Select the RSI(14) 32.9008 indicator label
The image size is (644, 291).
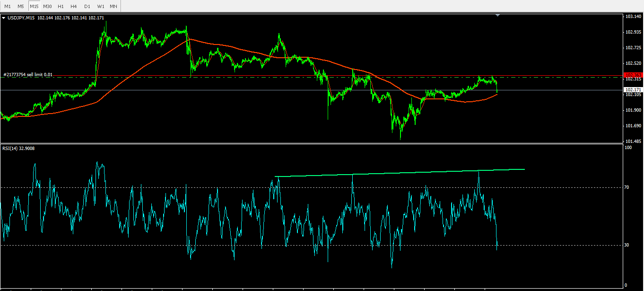18,149
